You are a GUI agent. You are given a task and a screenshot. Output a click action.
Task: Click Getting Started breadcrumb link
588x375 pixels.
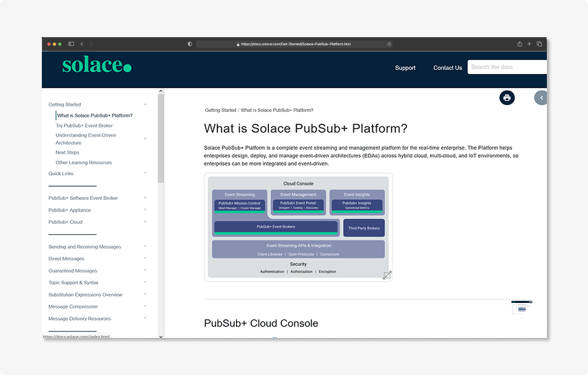click(x=220, y=110)
